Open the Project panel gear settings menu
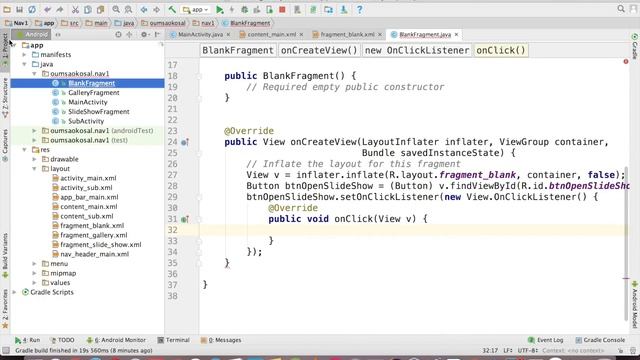Image resolution: width=640 pixels, height=360 pixels. click(x=144, y=35)
